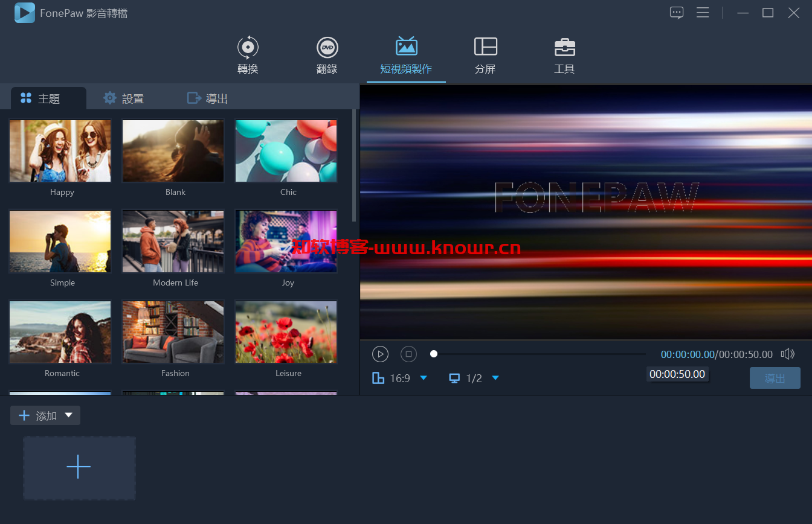The image size is (812, 524).
Task: Click the preview video canvas
Action: (x=586, y=212)
